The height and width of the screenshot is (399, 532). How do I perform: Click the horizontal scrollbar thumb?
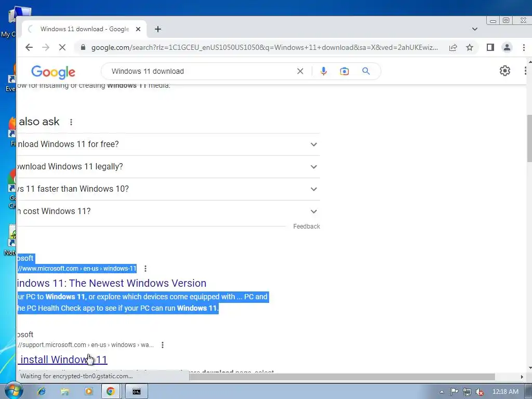coord(342,377)
